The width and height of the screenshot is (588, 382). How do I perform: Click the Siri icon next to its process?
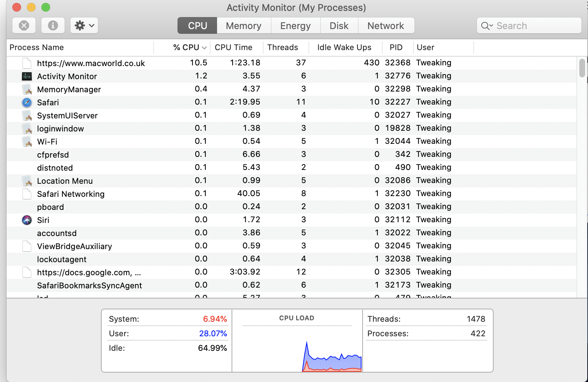tap(26, 220)
